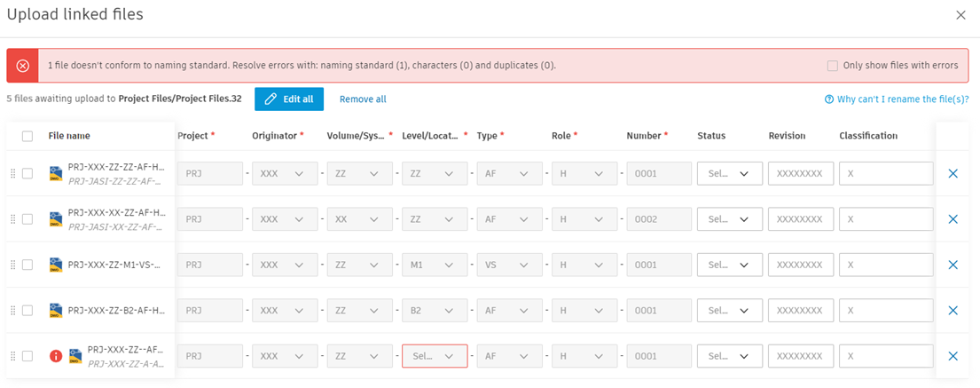This screenshot has height=388, width=980.
Task: Click the DWG file icon of PRJ-XXX-ZZ-B2-AF row
Action: 55,310
